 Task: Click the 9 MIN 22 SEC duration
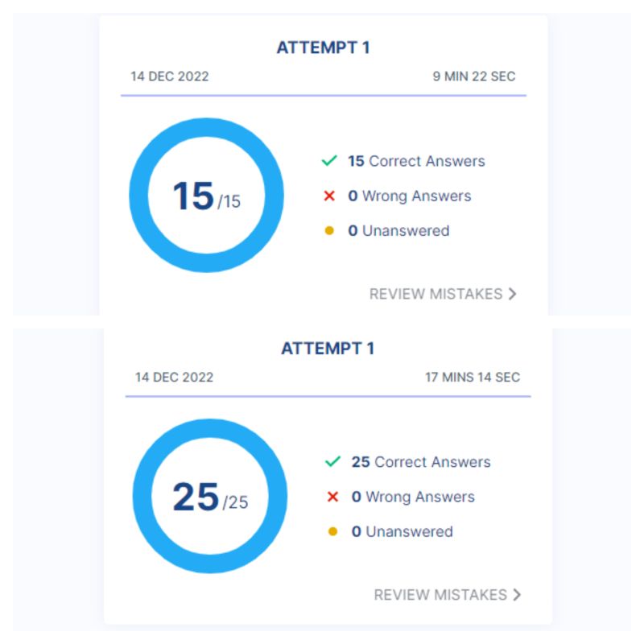(x=474, y=76)
